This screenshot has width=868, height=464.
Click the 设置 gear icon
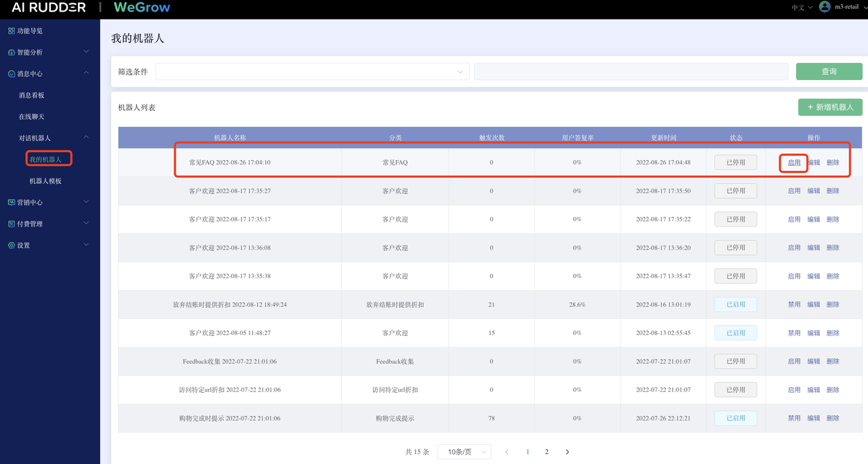(x=12, y=246)
